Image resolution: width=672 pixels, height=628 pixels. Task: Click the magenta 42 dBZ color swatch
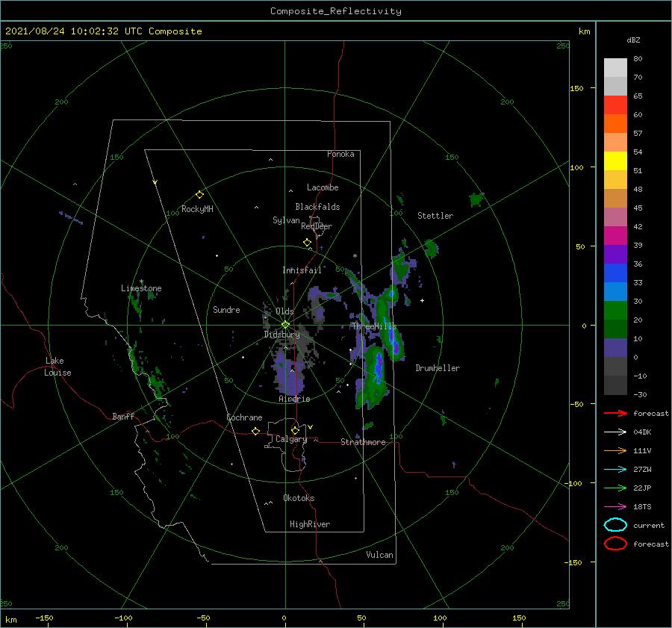(615, 236)
